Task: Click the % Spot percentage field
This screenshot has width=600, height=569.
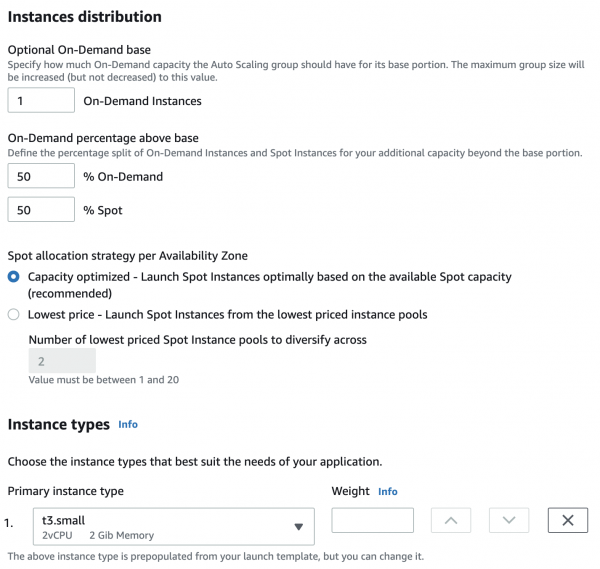Action: point(41,210)
